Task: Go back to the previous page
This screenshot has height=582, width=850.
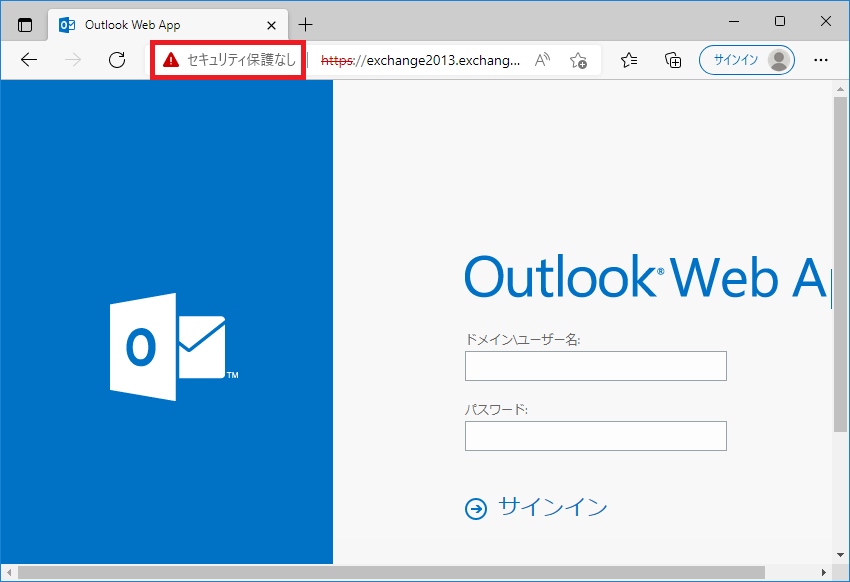Action: pyautogui.click(x=29, y=60)
